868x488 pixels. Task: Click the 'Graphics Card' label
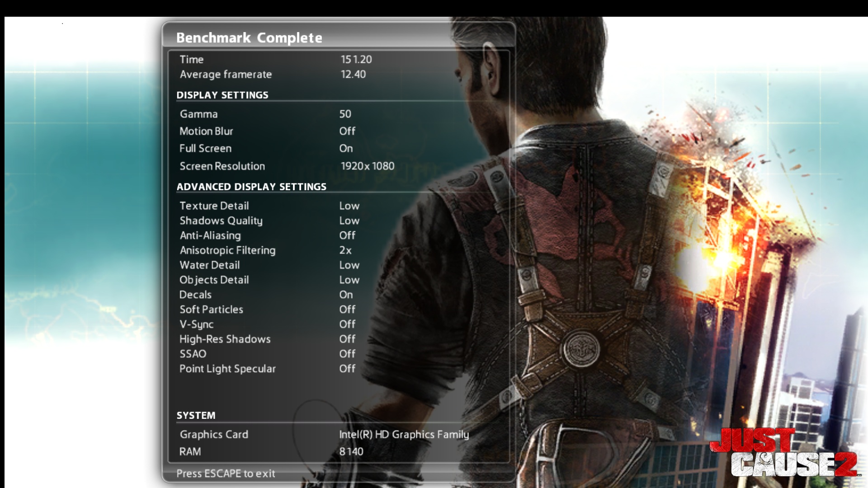pos(214,435)
